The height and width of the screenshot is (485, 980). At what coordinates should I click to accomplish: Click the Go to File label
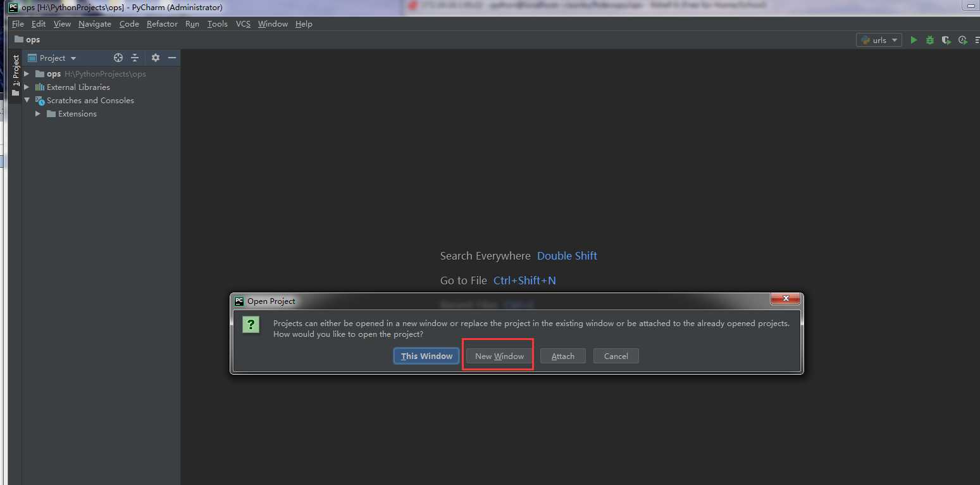(464, 280)
